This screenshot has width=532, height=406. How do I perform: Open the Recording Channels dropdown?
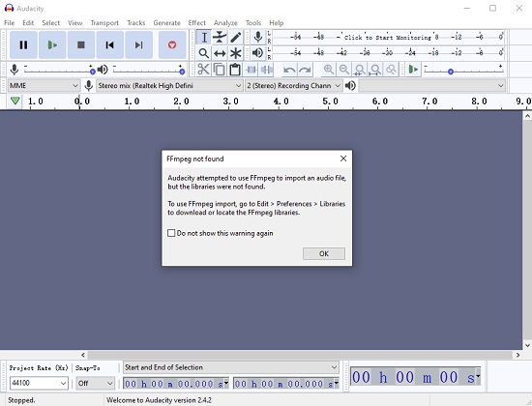(x=293, y=85)
